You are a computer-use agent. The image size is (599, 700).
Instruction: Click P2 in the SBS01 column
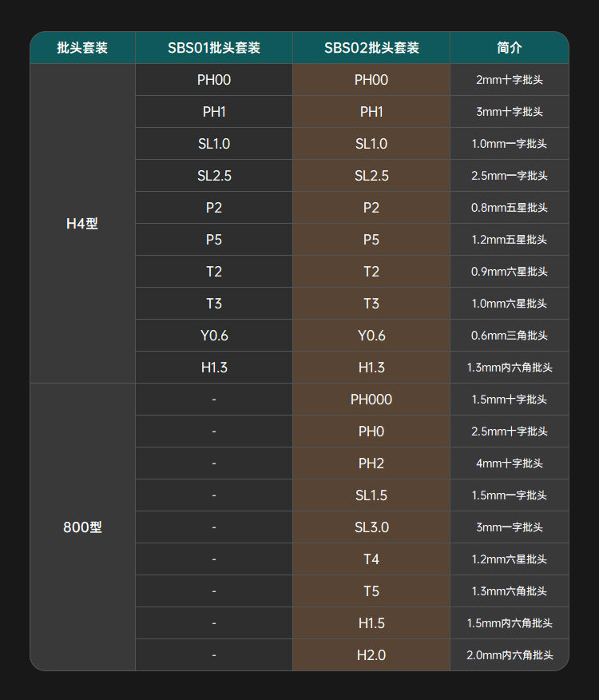tap(214, 208)
